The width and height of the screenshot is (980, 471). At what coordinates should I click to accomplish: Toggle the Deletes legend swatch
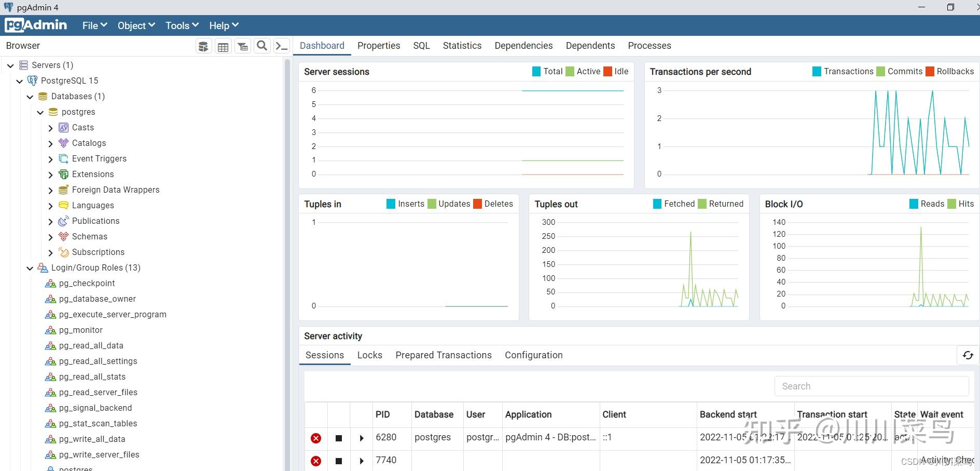click(478, 204)
